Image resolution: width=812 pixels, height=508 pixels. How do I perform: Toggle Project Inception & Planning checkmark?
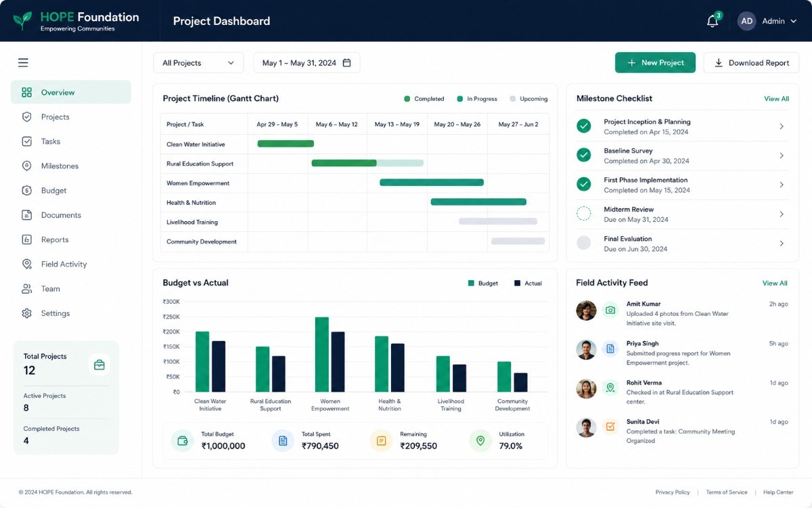(583, 126)
